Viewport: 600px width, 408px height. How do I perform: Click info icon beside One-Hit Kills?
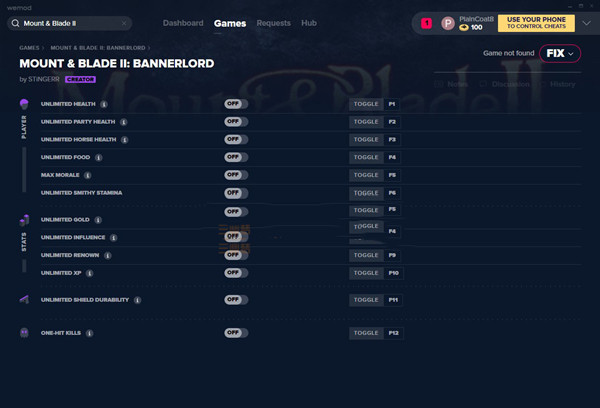(x=90, y=333)
